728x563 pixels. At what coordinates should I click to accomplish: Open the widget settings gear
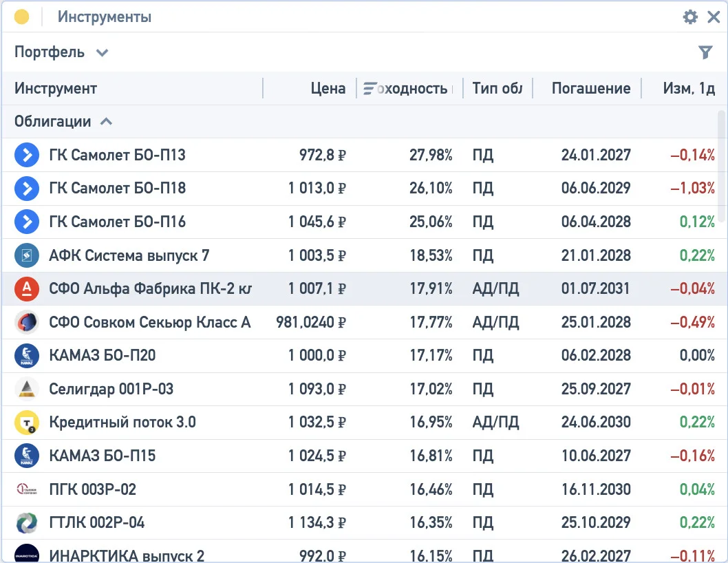(x=690, y=17)
